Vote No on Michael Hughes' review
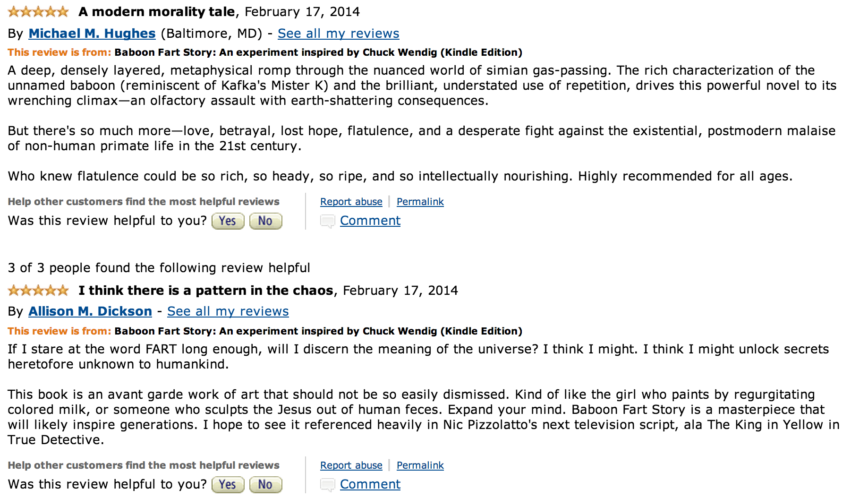 (x=265, y=221)
